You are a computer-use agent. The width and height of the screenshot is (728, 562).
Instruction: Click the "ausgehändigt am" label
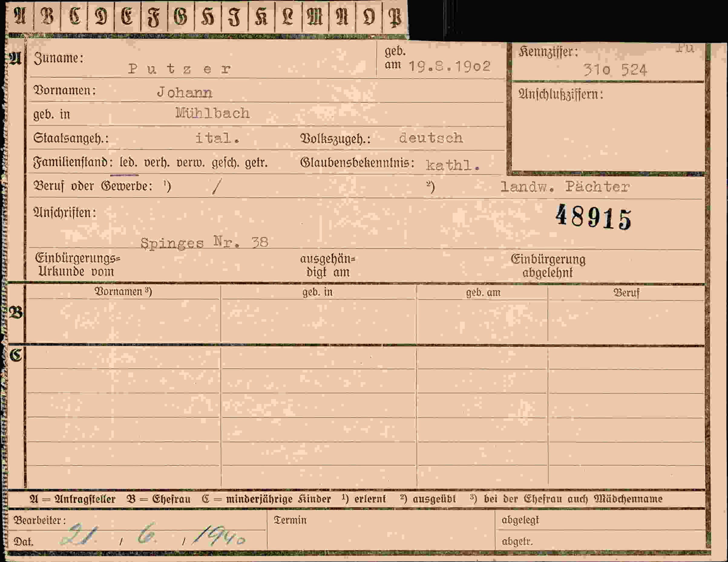(328, 265)
